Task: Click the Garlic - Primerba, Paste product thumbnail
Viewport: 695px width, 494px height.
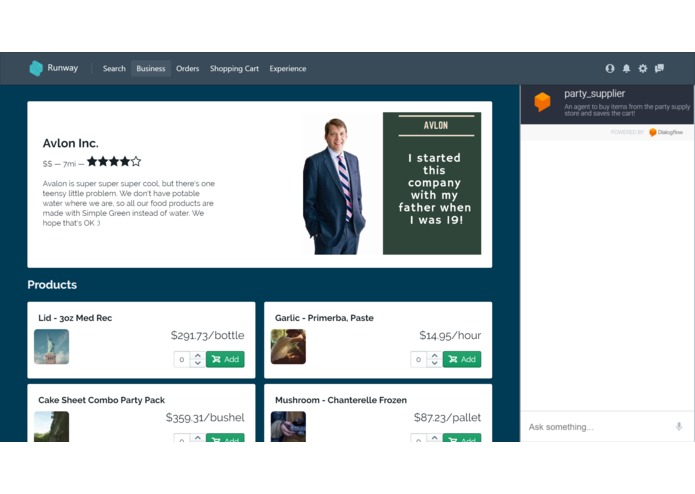Action: click(x=288, y=346)
